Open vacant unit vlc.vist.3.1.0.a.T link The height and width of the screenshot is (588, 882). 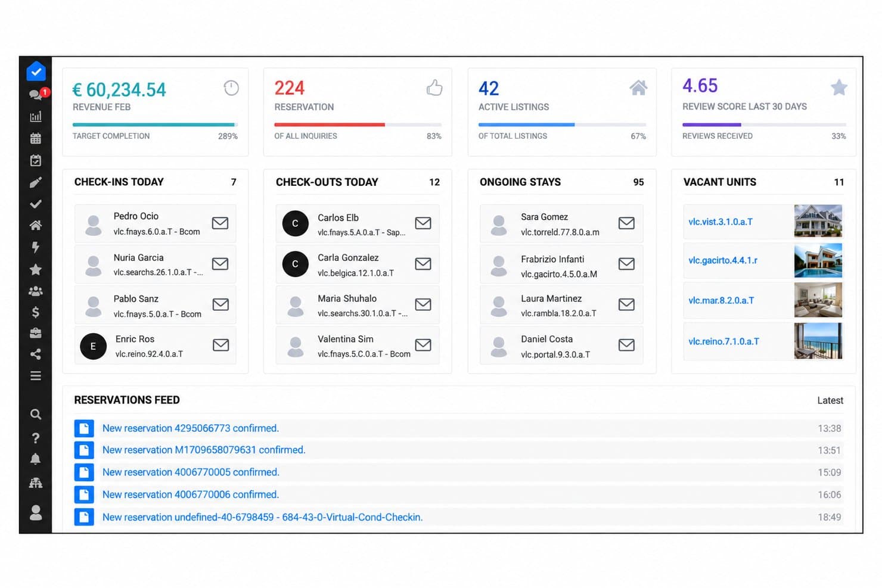tap(720, 222)
